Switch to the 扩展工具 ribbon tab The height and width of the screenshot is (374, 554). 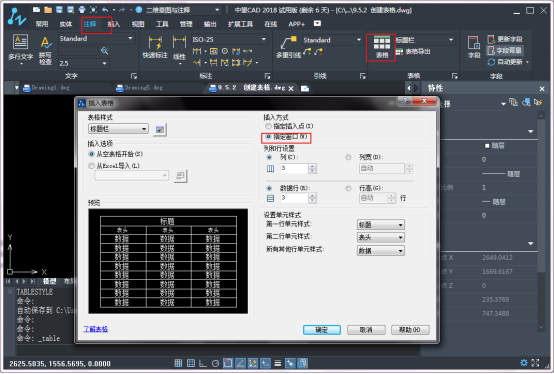pyautogui.click(x=240, y=24)
